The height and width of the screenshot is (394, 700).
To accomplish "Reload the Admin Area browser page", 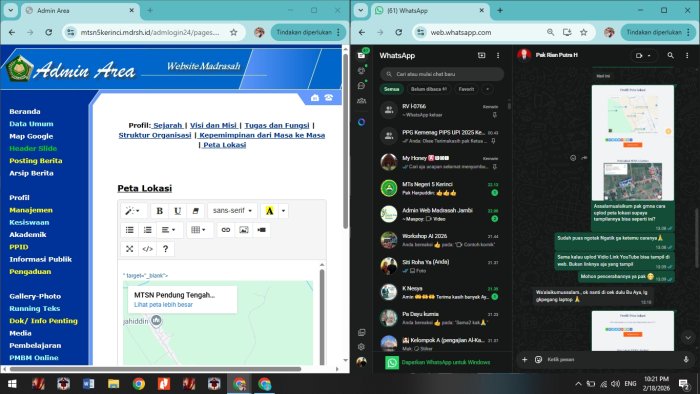I will [x=49, y=32].
